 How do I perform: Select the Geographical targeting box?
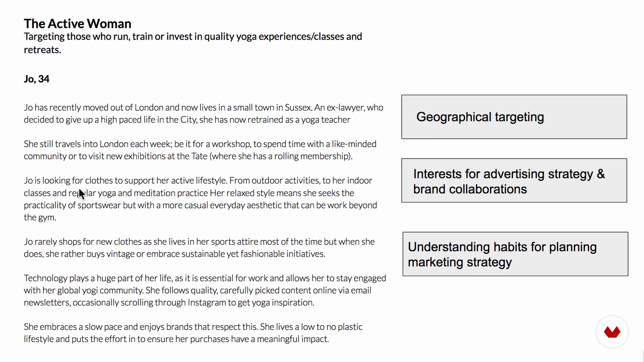pos(514,117)
